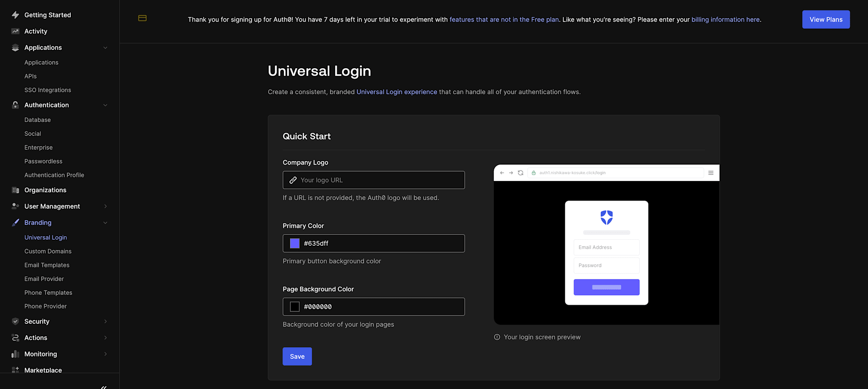Click the back arrow in login preview

click(x=502, y=173)
